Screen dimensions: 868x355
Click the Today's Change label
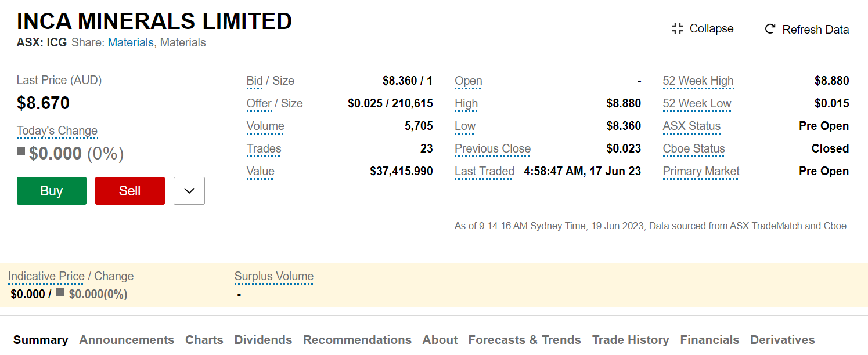click(x=57, y=131)
